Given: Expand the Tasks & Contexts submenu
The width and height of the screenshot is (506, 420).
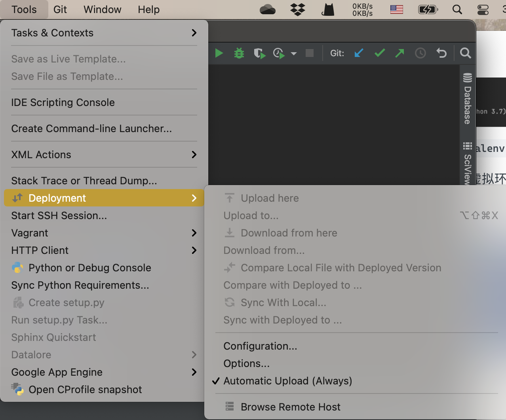Looking at the screenshot, I should [x=104, y=33].
